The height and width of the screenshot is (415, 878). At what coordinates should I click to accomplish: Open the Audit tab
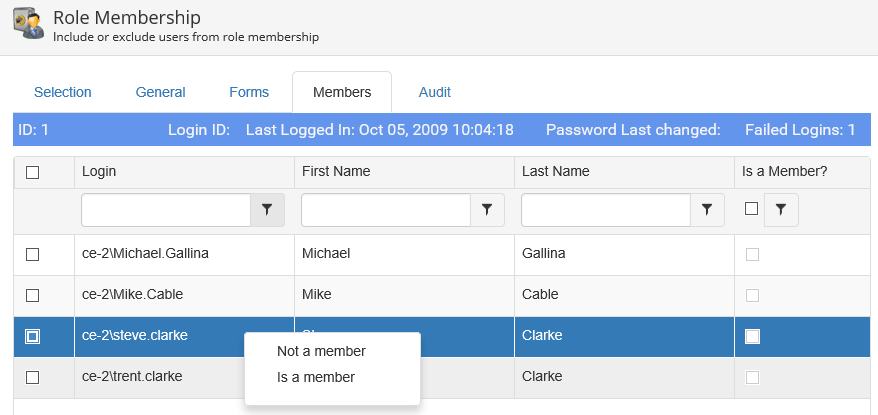tap(435, 92)
